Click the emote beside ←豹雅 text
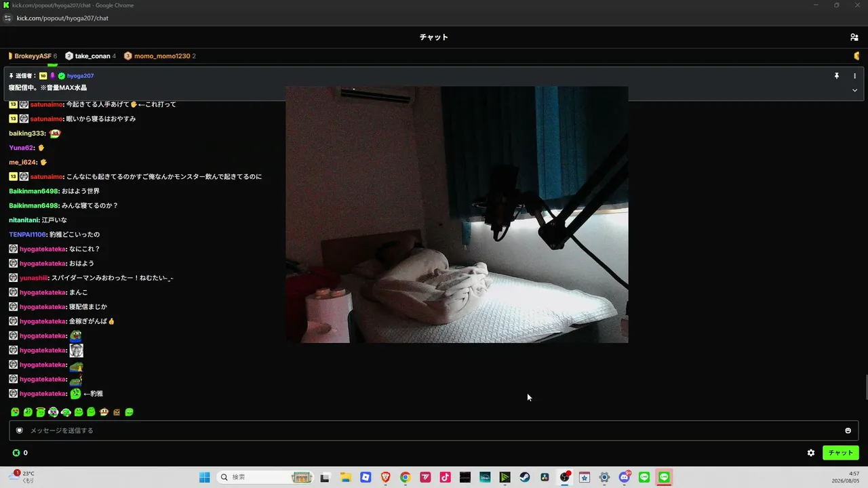Image resolution: width=868 pixels, height=488 pixels. (75, 394)
